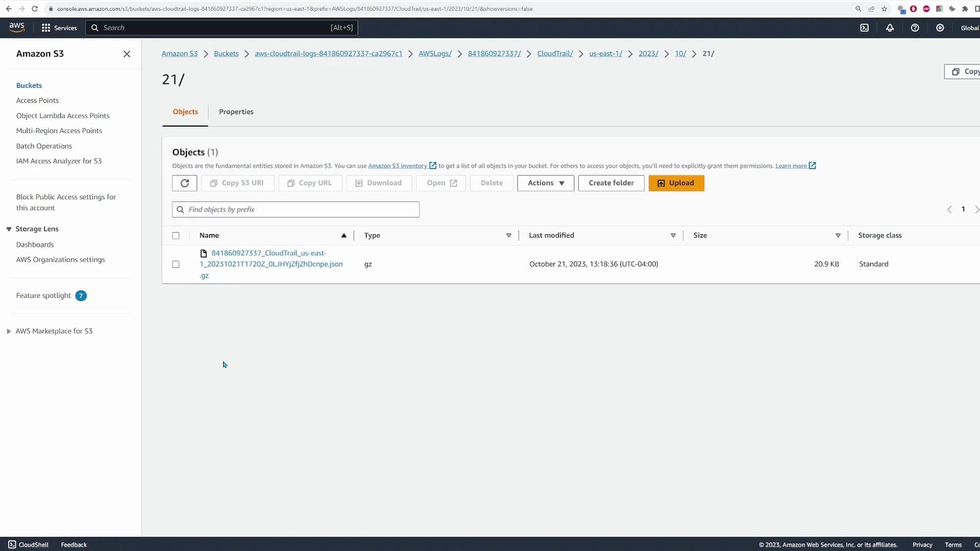Image resolution: width=980 pixels, height=551 pixels.
Task: Sort by Type column arrow
Action: (508, 235)
